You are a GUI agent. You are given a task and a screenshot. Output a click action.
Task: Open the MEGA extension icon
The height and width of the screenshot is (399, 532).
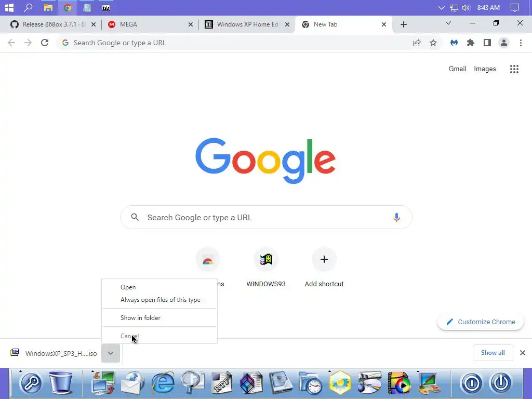(x=454, y=43)
